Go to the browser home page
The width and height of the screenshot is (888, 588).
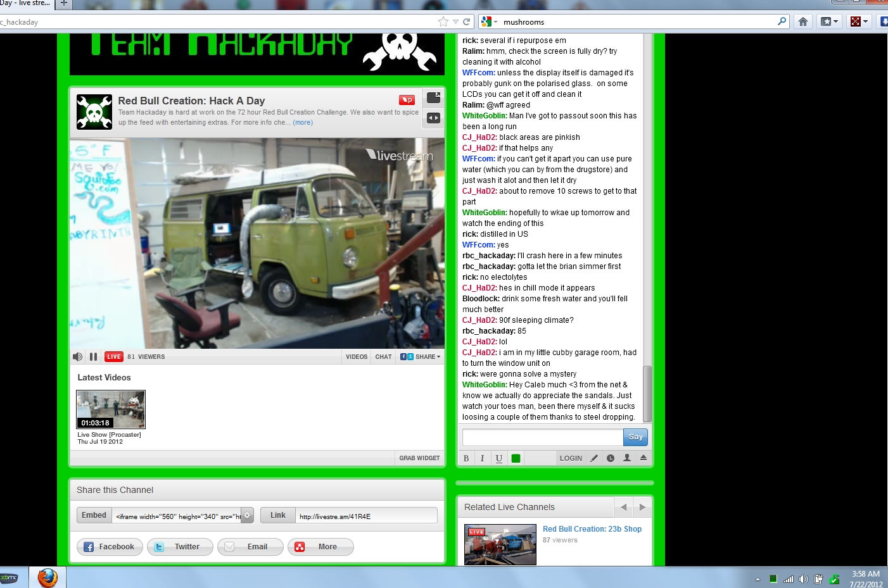tap(803, 22)
